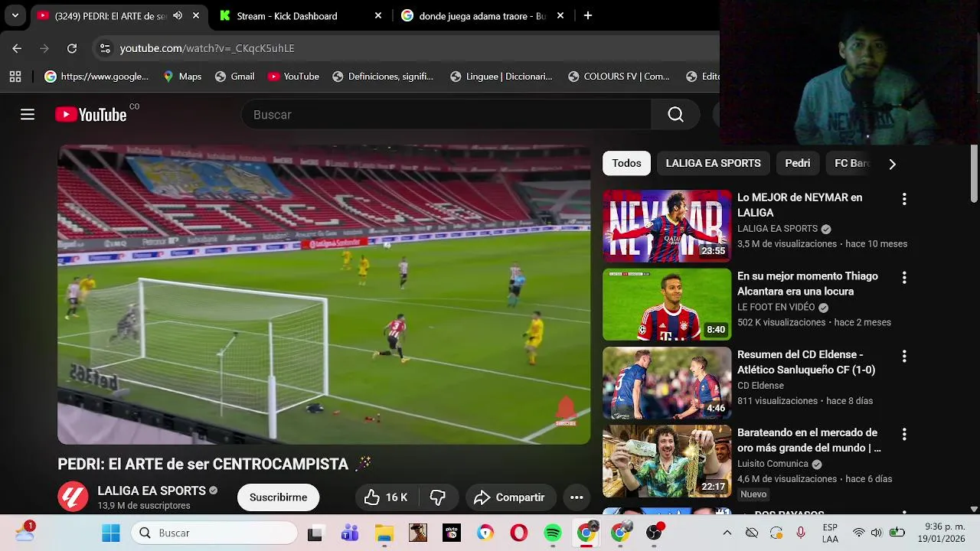Click the taskbar Buscar search box
Viewport: 980px width, 551px height.
coord(214,533)
